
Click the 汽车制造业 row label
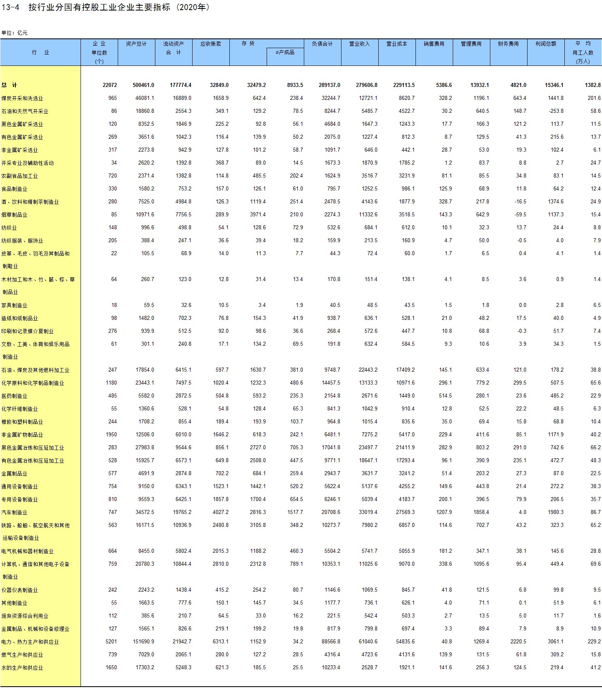pos(15,512)
